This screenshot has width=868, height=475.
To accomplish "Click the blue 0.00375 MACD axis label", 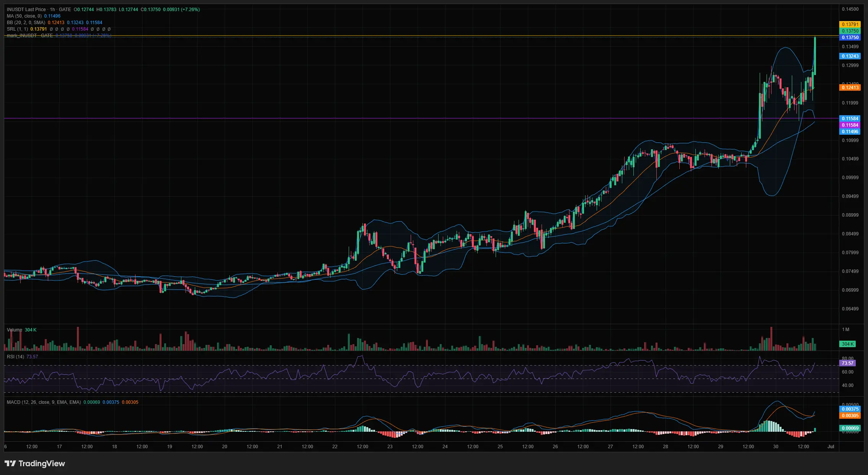I will tap(850, 409).
